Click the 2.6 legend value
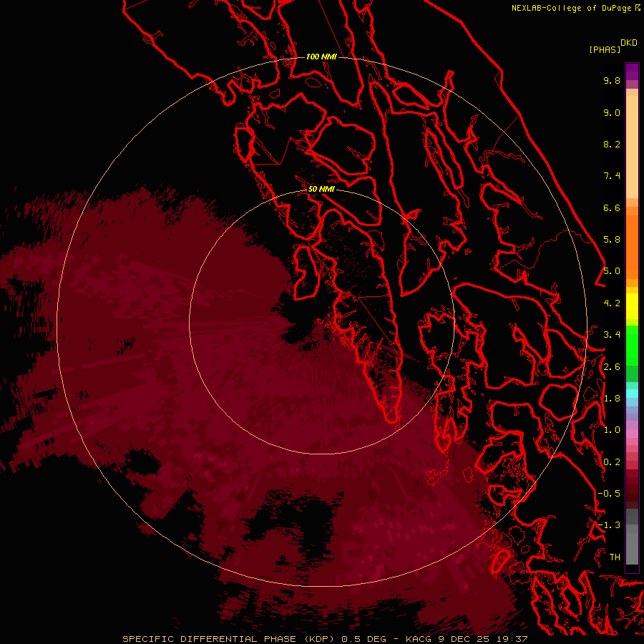This screenshot has height=644, width=644. (612, 367)
